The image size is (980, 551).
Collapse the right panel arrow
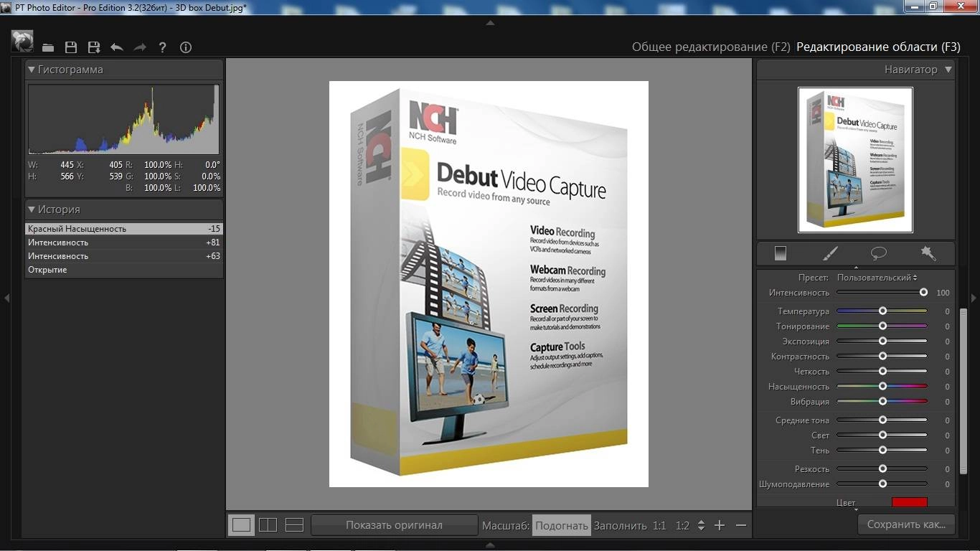[x=974, y=298]
